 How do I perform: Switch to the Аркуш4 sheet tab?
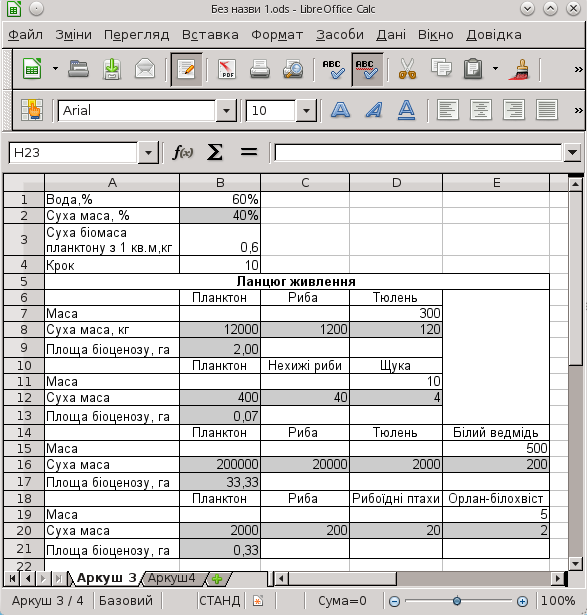pos(171,578)
